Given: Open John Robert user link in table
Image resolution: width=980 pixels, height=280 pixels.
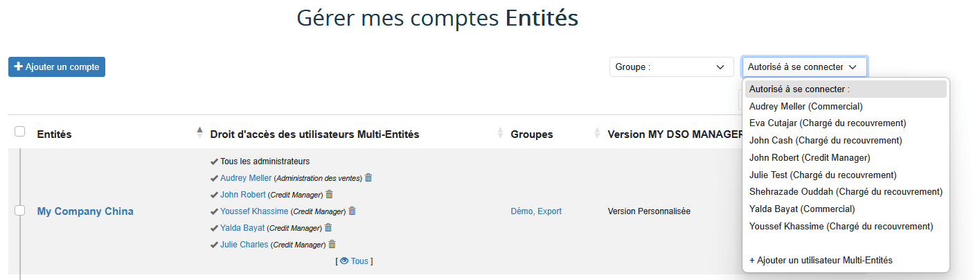Looking at the screenshot, I should [x=243, y=195].
